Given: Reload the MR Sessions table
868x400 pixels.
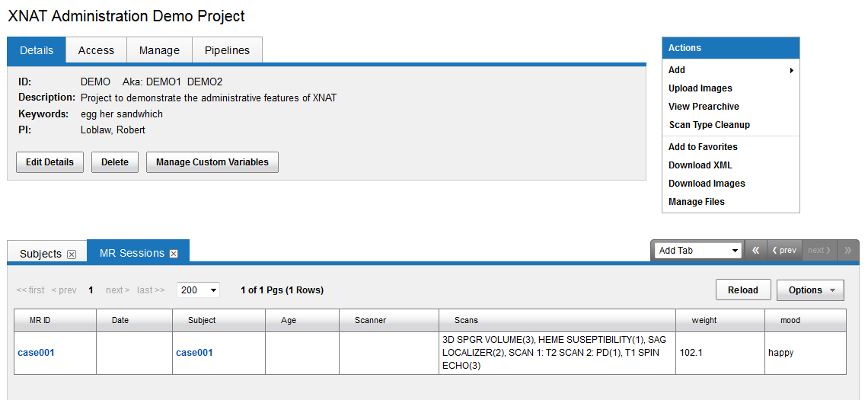Looking at the screenshot, I should 742,290.
